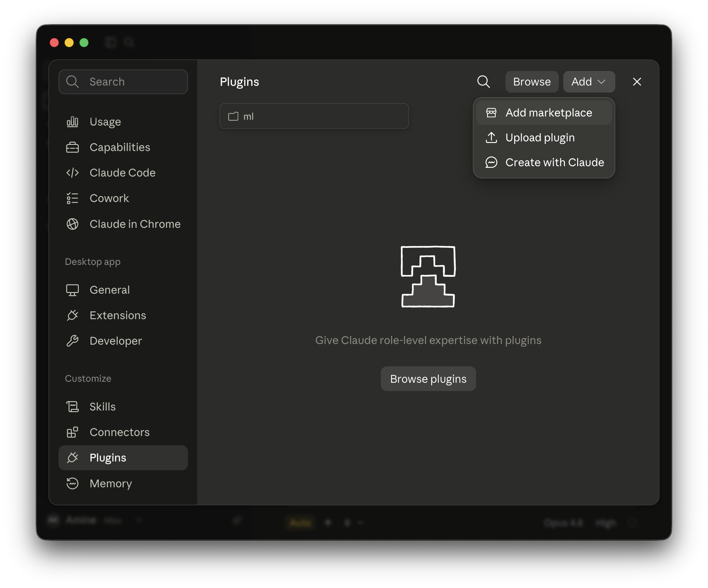Go to the Developer section
The width and height of the screenshot is (708, 588).
tap(123, 341)
